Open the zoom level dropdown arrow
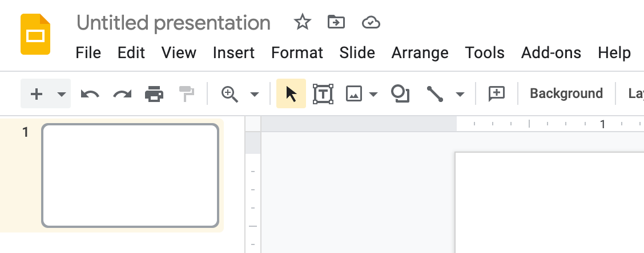This screenshot has width=644, height=253. (x=255, y=94)
